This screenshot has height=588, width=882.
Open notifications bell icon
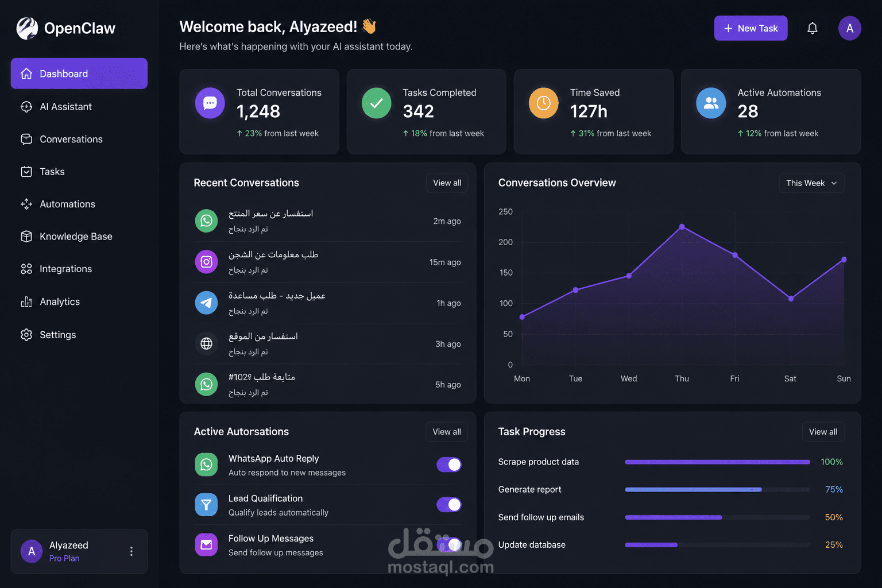tap(812, 28)
